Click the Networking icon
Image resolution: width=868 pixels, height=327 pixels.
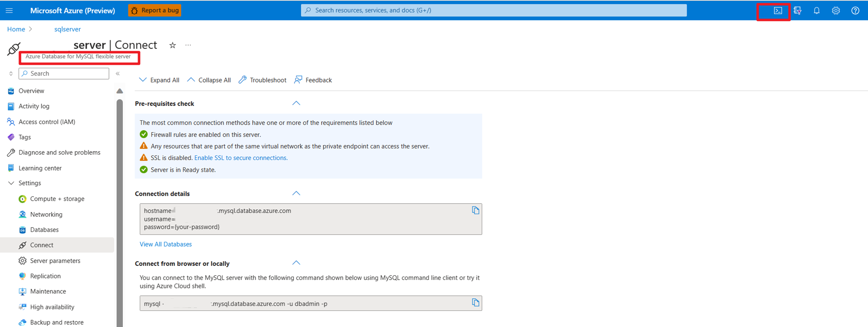coord(23,215)
